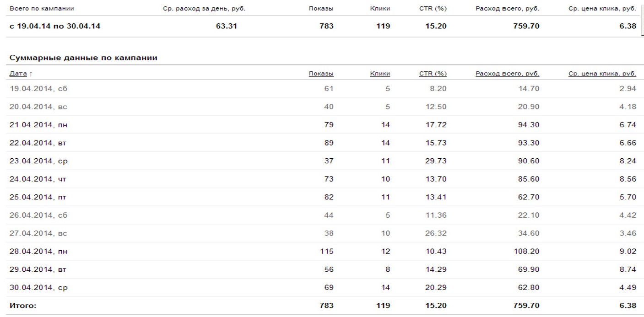Click the Итого totals row label
The height and width of the screenshot is (317, 644).
(x=23, y=306)
